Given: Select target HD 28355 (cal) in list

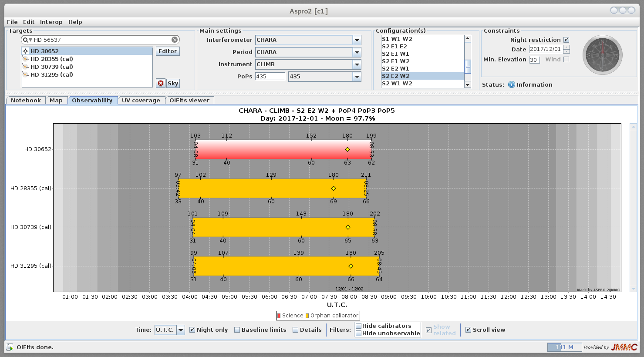Looking at the screenshot, I should pos(87,59).
